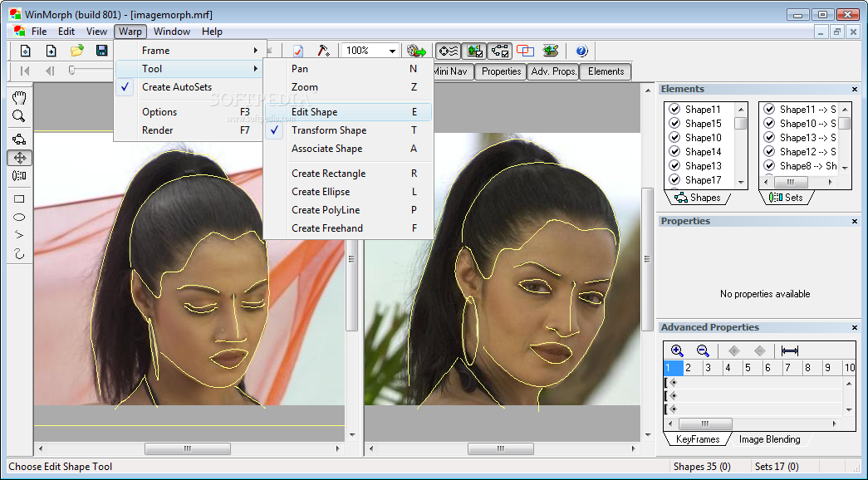Select the Zoom magnifier tool in left toolbar
Image resolution: width=868 pixels, height=480 pixels.
[x=19, y=116]
